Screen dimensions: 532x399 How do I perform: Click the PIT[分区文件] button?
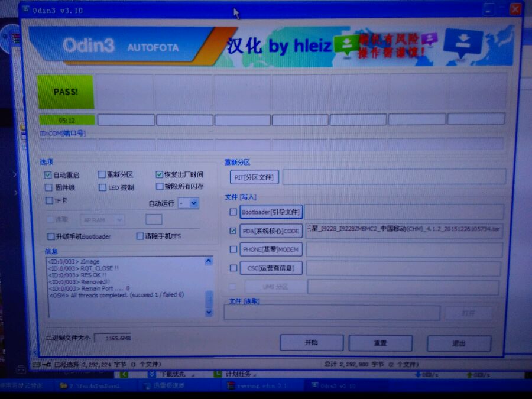click(254, 177)
